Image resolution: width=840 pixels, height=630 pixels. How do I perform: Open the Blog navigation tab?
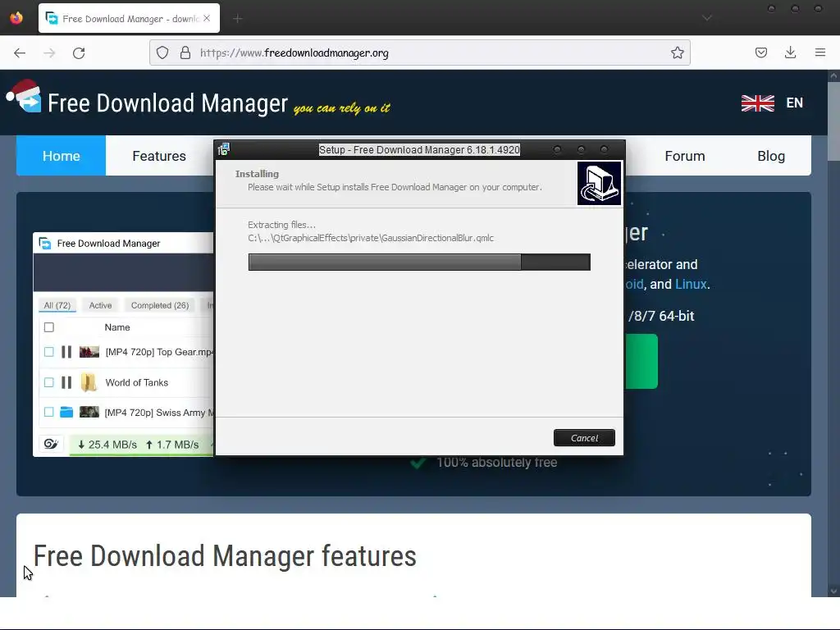click(x=771, y=155)
